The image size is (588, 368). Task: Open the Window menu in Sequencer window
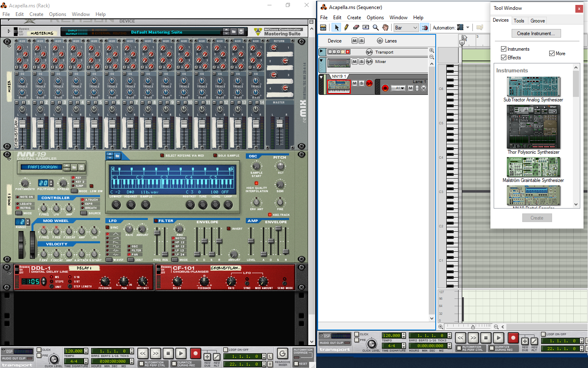399,18
